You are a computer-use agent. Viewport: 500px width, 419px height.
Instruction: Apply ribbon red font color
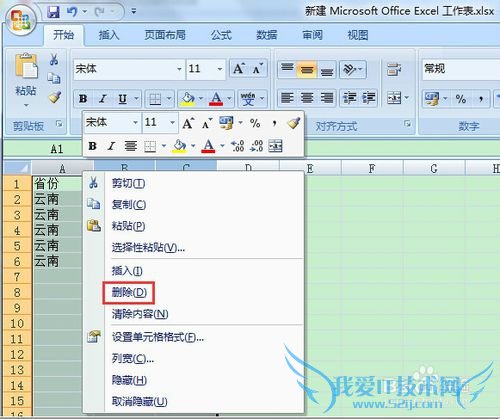click(216, 99)
